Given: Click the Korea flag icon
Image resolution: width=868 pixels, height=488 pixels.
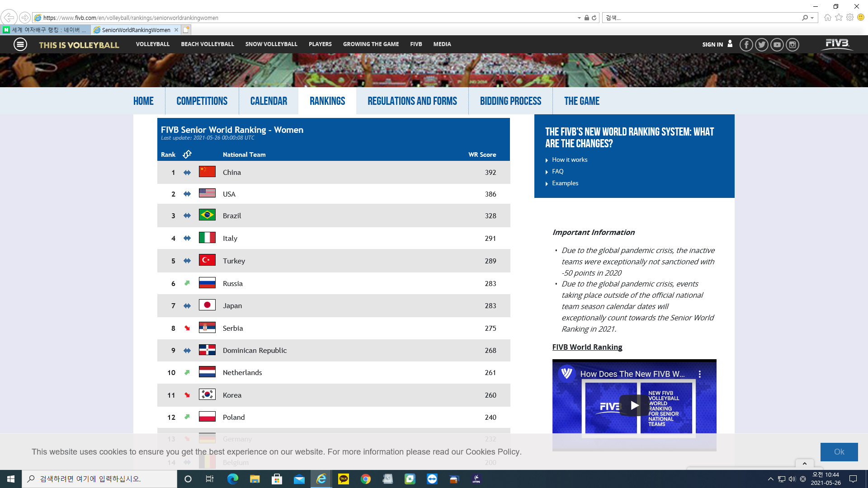Looking at the screenshot, I should [x=207, y=394].
